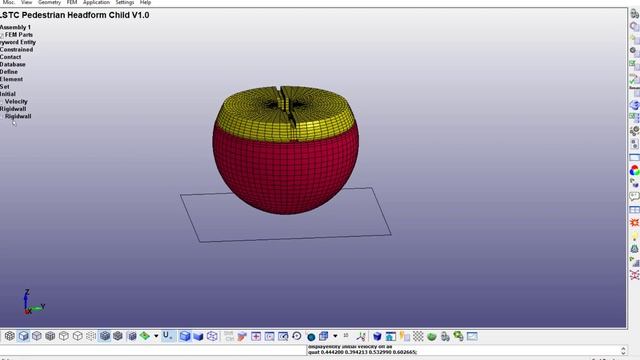Click the dotted point-cloud cube icon
The image size is (640, 360).
click(91, 336)
